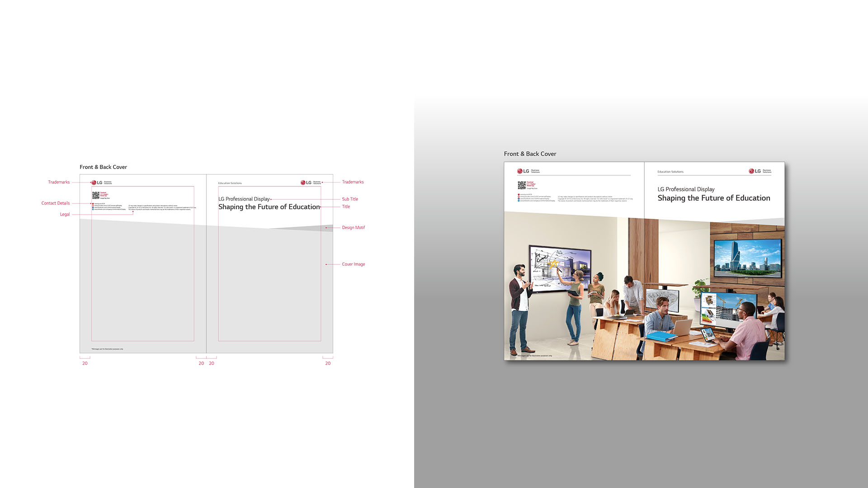Click the LG logo on wireframe front cover
The height and width of the screenshot is (488, 868).
[306, 183]
